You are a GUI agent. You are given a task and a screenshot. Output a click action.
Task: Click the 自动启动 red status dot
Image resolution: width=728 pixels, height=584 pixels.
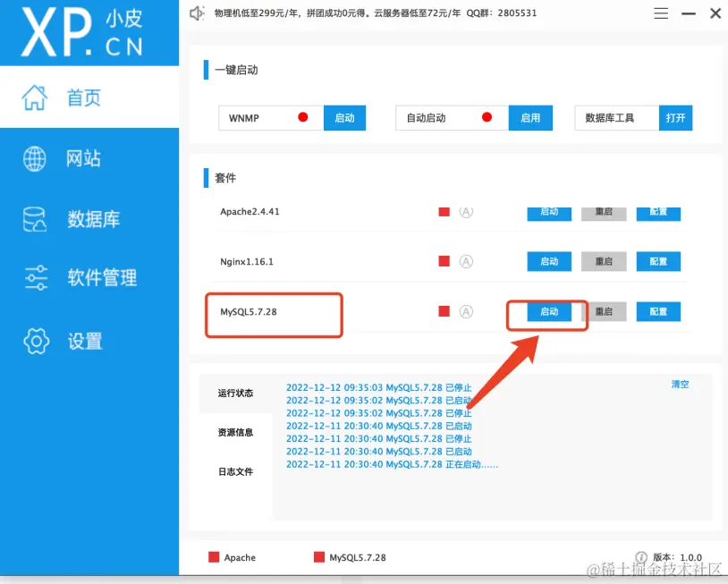point(487,117)
